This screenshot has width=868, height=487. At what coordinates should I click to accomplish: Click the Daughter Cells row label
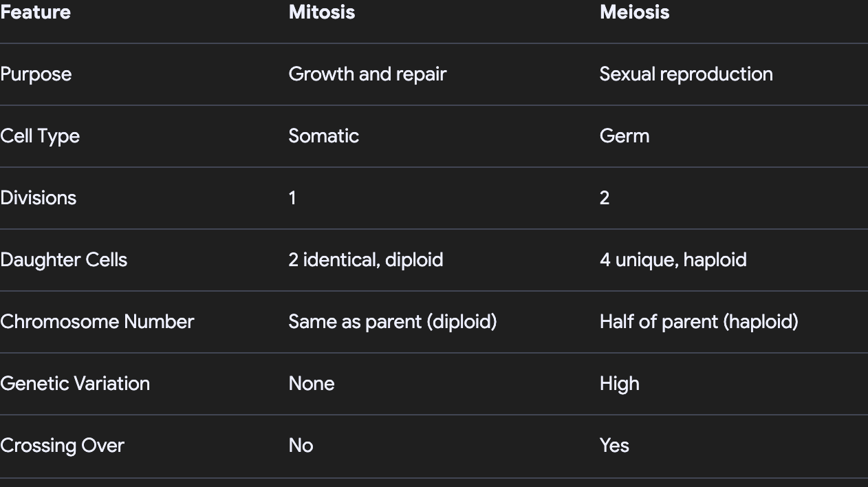click(63, 260)
